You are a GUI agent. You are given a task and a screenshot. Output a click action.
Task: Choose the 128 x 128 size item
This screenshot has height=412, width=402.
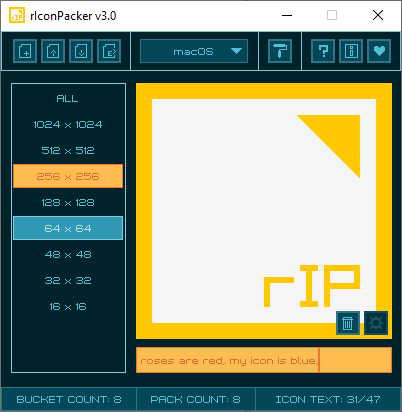[x=68, y=202]
